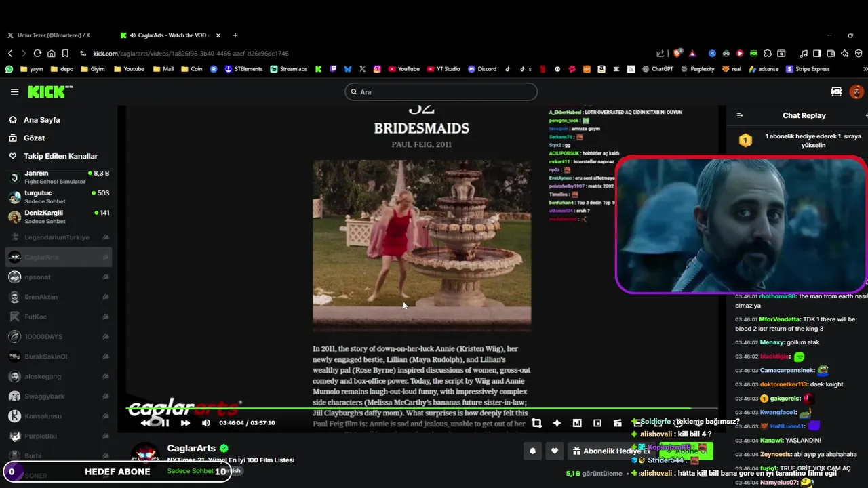Image resolution: width=868 pixels, height=488 pixels.
Task: Click the stats icon in player controls
Action: pyautogui.click(x=577, y=423)
